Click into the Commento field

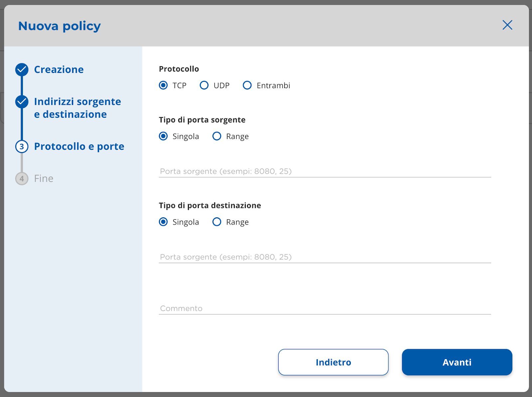coord(325,308)
